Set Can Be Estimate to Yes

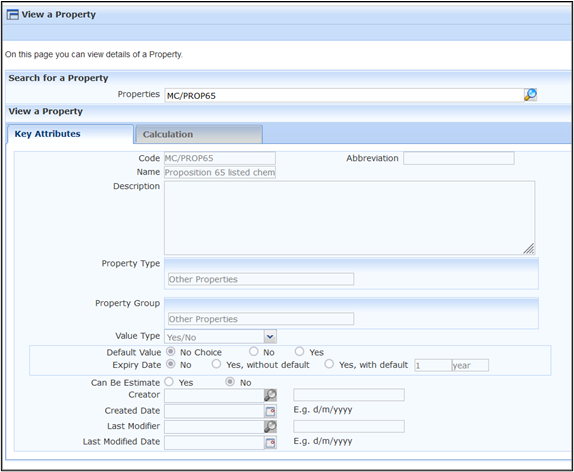pos(169,382)
